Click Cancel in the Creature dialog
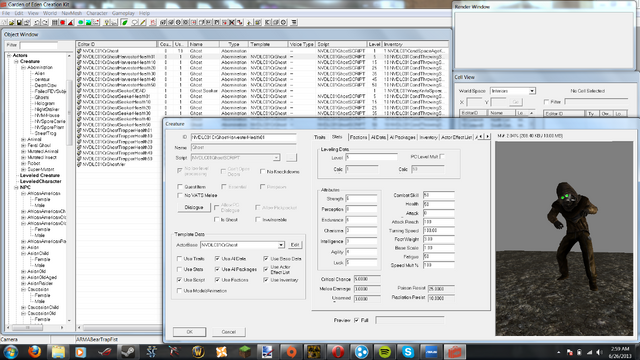The image size is (640, 360). pyautogui.click(x=229, y=332)
